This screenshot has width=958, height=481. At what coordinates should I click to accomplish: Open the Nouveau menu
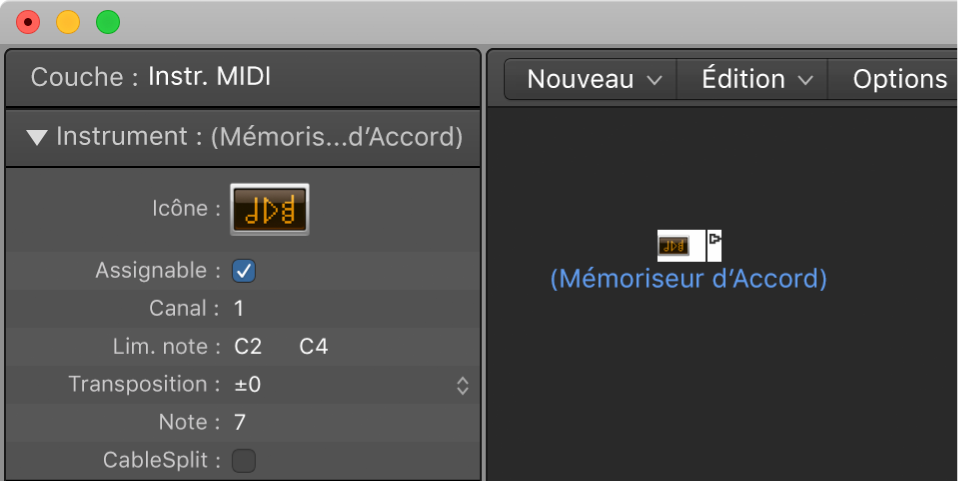(x=594, y=79)
